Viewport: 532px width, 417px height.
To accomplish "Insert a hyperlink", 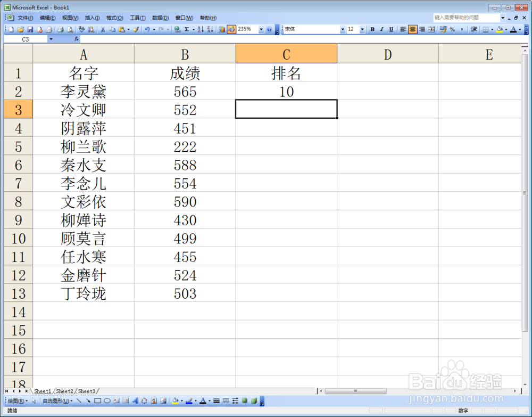I will pos(177,29).
